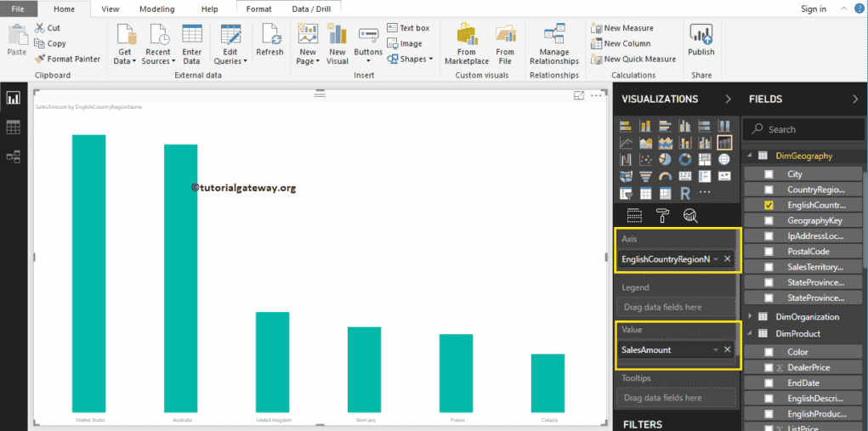Choose the Area chart visualization icon

pos(645,144)
